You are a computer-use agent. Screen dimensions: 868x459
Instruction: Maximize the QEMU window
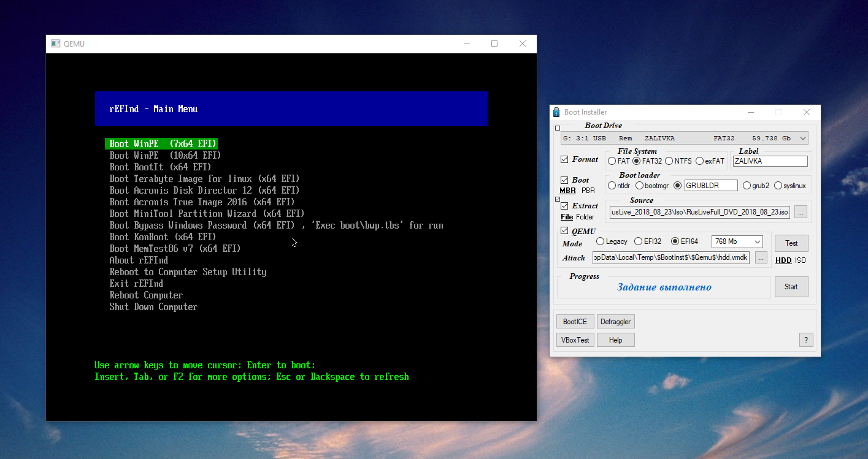(494, 44)
